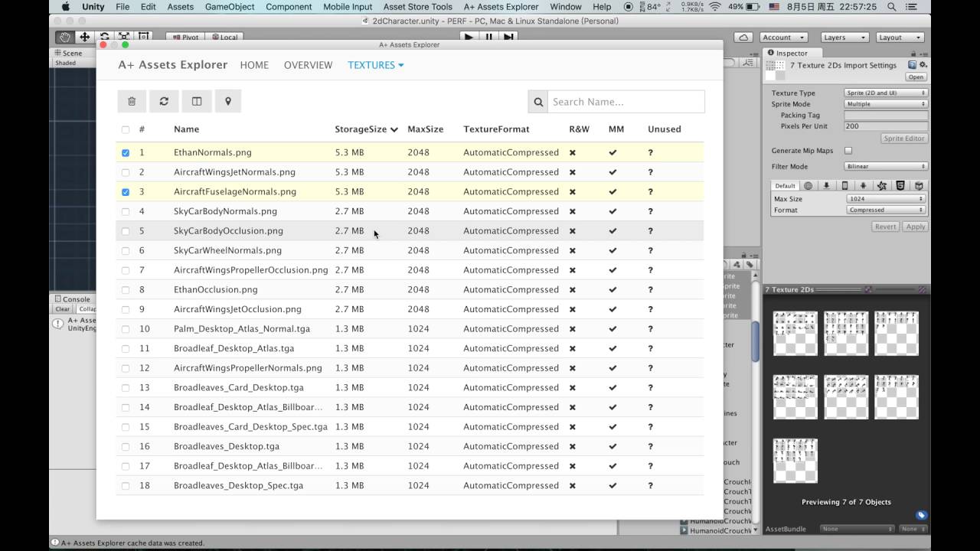The height and width of the screenshot is (551, 980).
Task: Select the HTML5 WebGL platform override tab icon
Action: point(900,186)
